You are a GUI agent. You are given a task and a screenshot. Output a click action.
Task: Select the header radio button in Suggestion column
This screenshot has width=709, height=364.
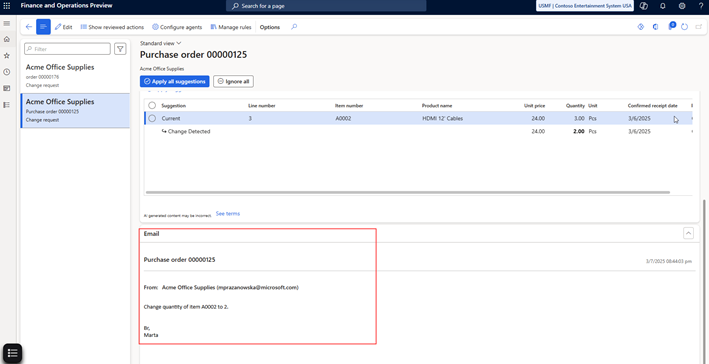[152, 105]
